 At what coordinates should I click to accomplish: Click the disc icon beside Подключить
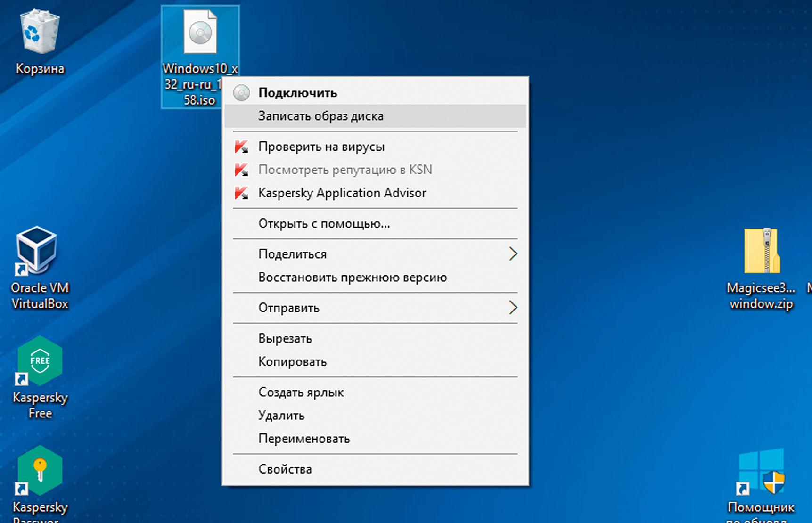(242, 93)
